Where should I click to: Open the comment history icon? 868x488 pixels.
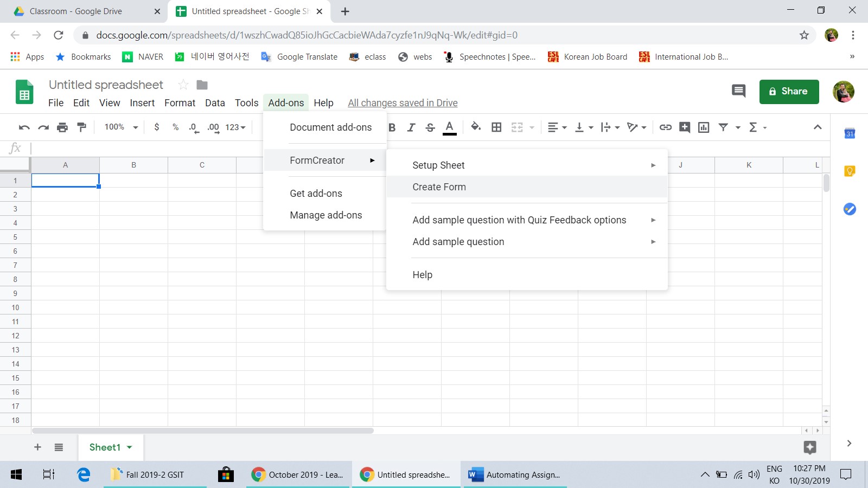tap(738, 91)
